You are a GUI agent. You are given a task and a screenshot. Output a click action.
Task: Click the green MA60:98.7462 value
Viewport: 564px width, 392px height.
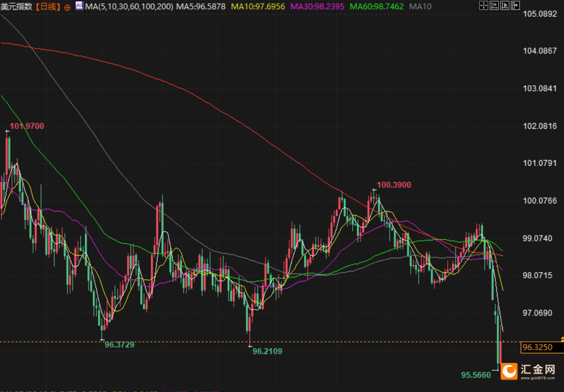point(377,6)
